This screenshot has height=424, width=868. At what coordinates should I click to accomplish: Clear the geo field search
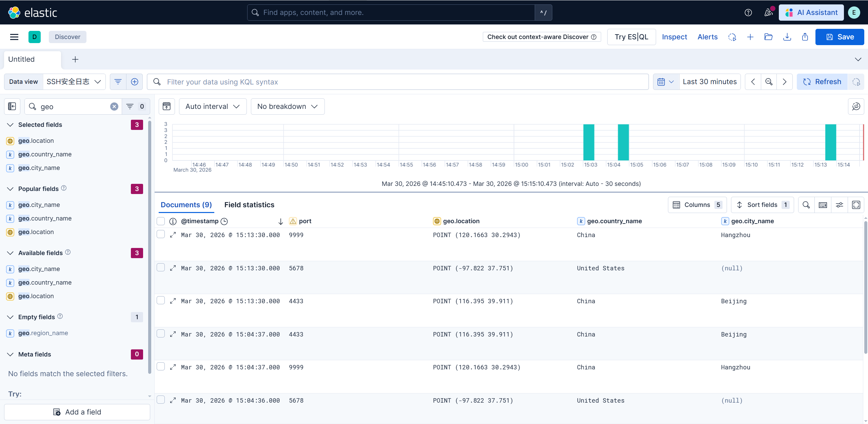point(114,107)
